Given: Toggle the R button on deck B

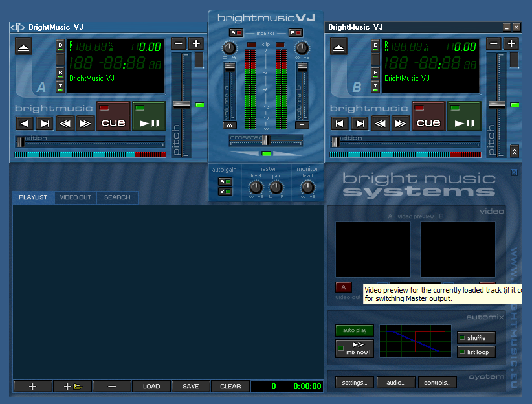Looking at the screenshot, I should 375,74.
